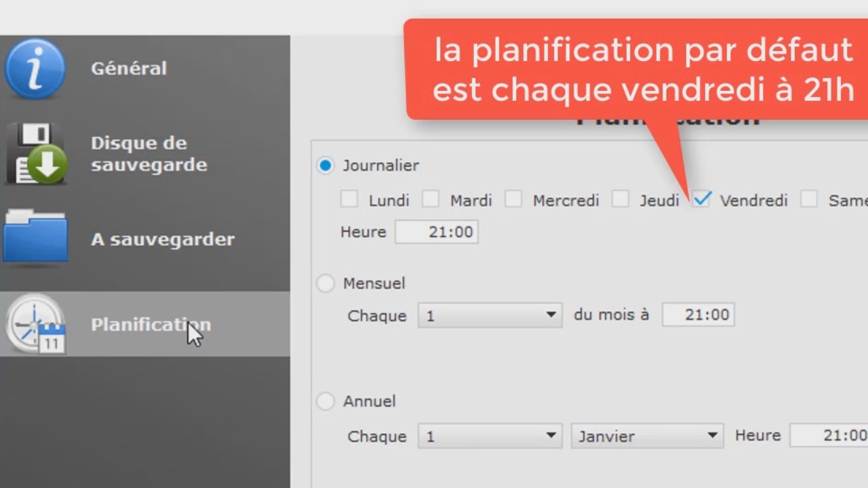Click the 'du mois à' text

pyautogui.click(x=612, y=314)
